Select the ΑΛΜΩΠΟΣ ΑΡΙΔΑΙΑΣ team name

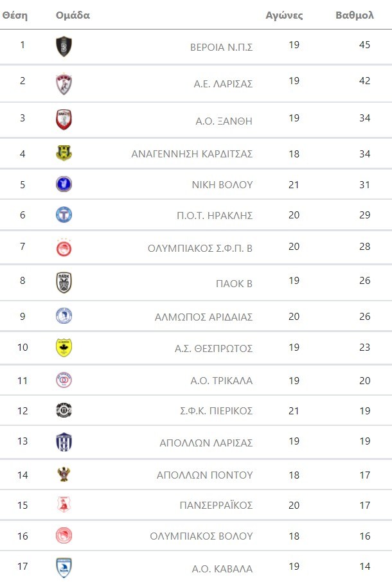(x=204, y=317)
